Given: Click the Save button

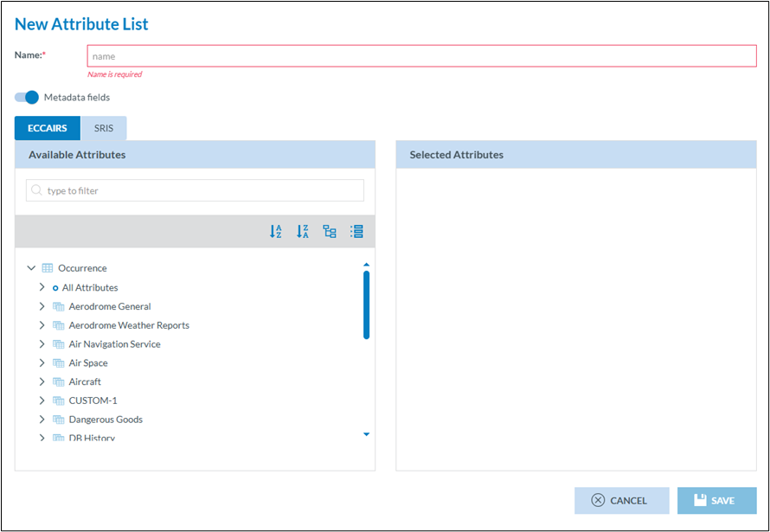Looking at the screenshot, I should point(716,500).
